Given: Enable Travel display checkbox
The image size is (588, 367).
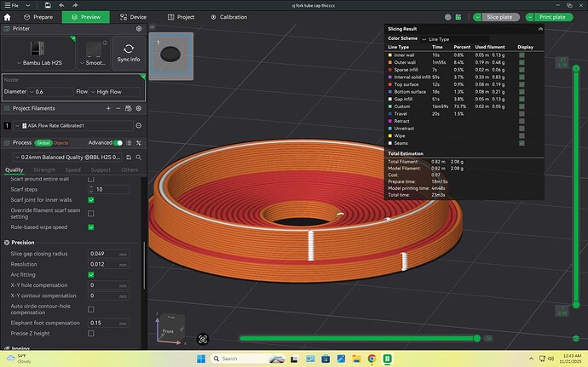Looking at the screenshot, I should point(522,113).
